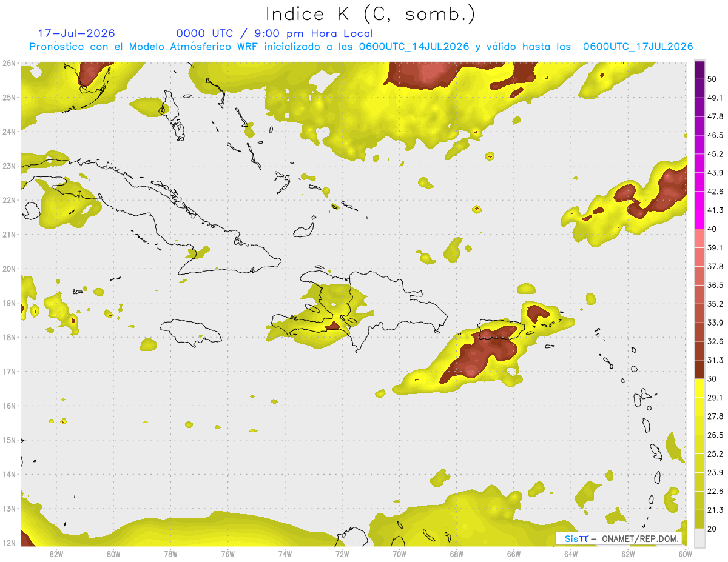Viewport: 728px width, 562px height.
Task: Click the 31.3 color scale value
Action: (x=715, y=360)
